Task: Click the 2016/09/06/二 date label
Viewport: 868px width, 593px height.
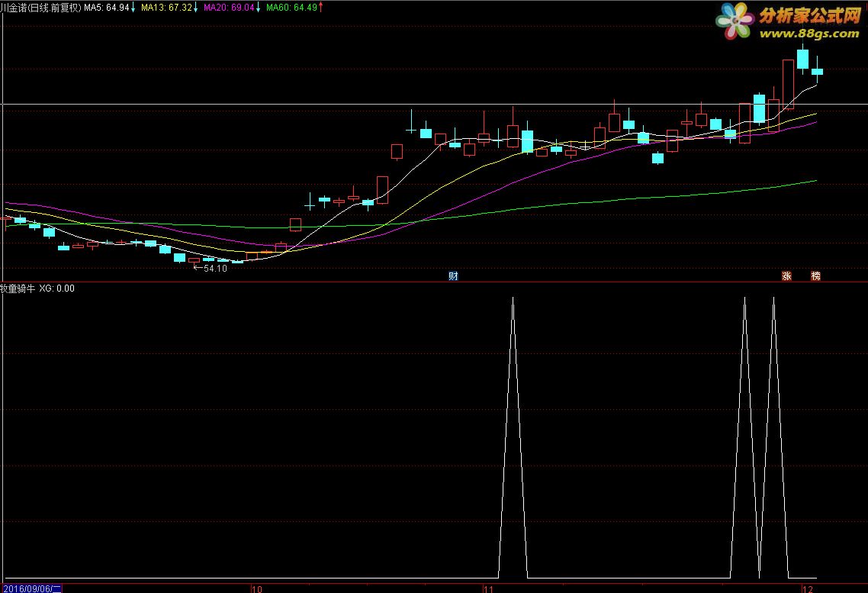Action: 32,588
